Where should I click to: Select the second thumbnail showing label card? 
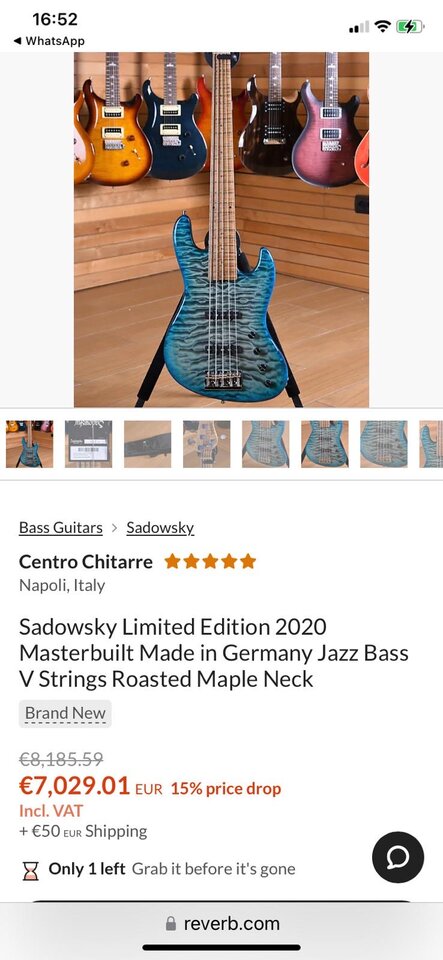click(88, 444)
